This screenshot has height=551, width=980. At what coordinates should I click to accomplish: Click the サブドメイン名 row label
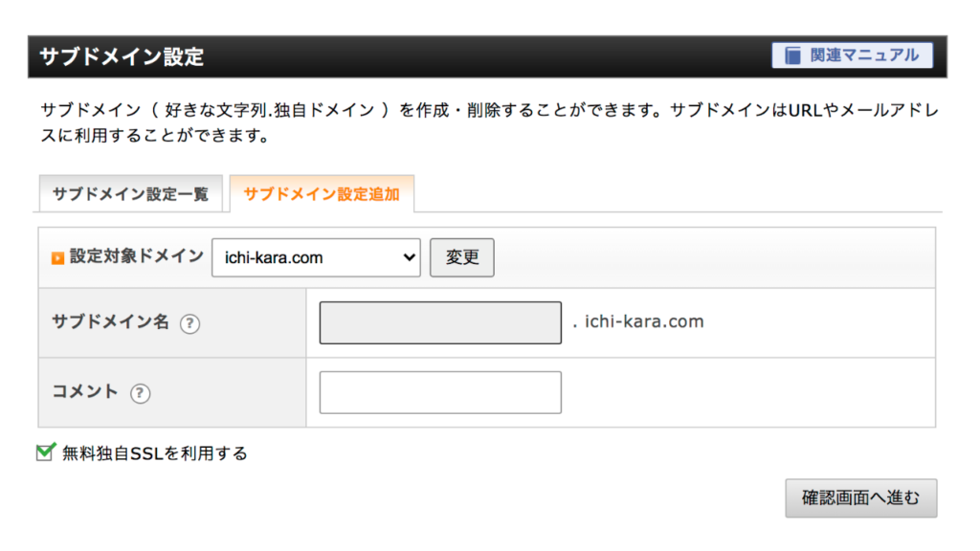(110, 322)
